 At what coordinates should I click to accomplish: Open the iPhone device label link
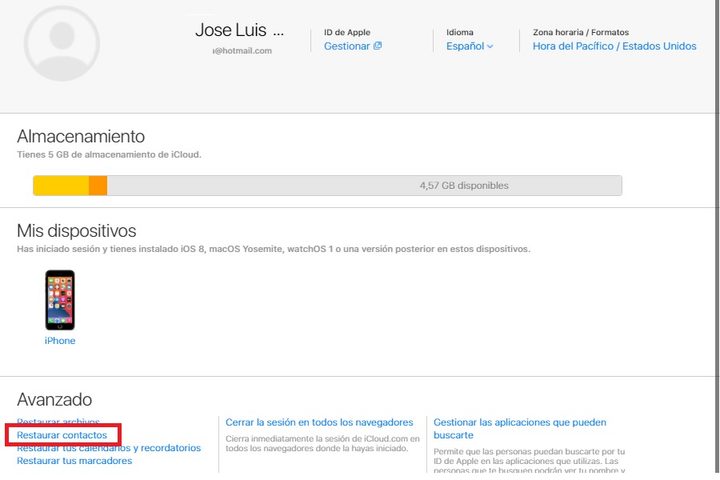point(60,340)
